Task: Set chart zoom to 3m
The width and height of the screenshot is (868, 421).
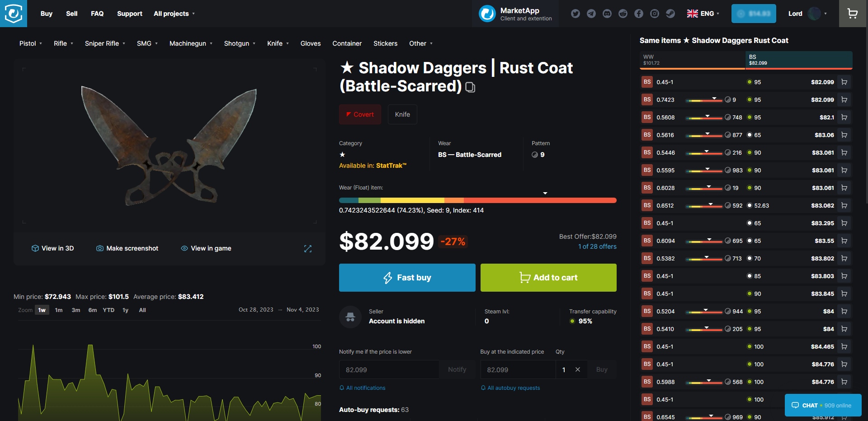Action: tap(76, 310)
